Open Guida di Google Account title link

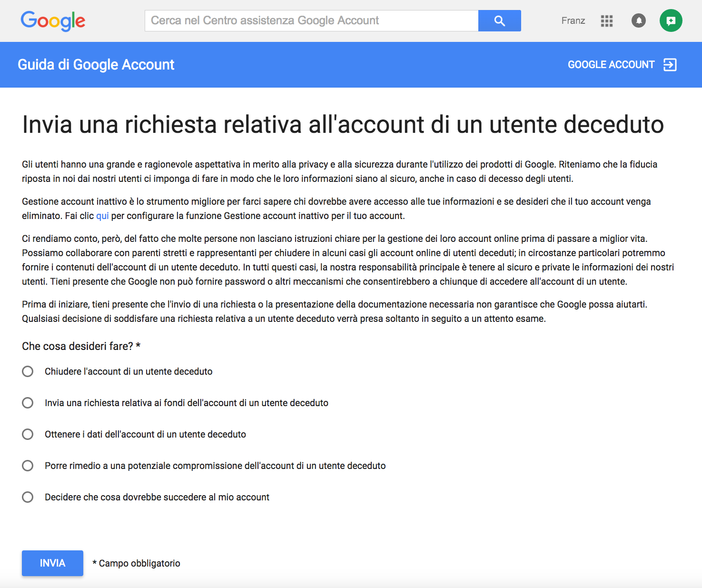pyautogui.click(x=96, y=65)
